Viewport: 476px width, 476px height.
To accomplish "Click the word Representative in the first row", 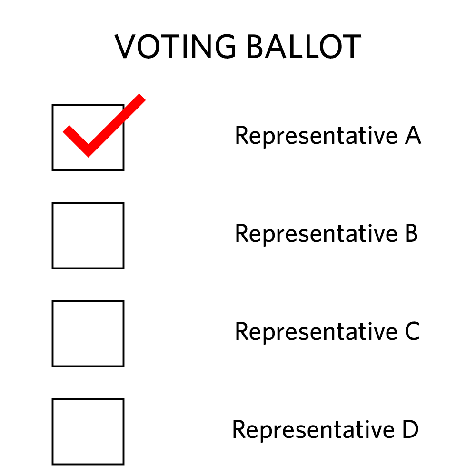I will click(317, 136).
